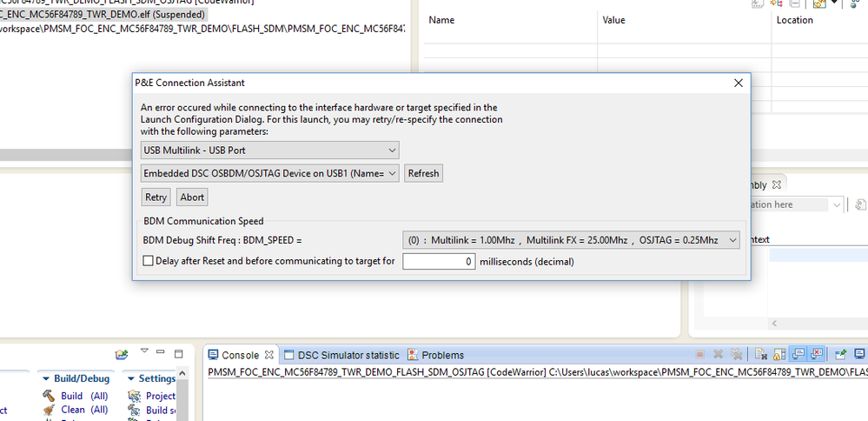Click Remove Launch icon in Console toolbar

718,355
